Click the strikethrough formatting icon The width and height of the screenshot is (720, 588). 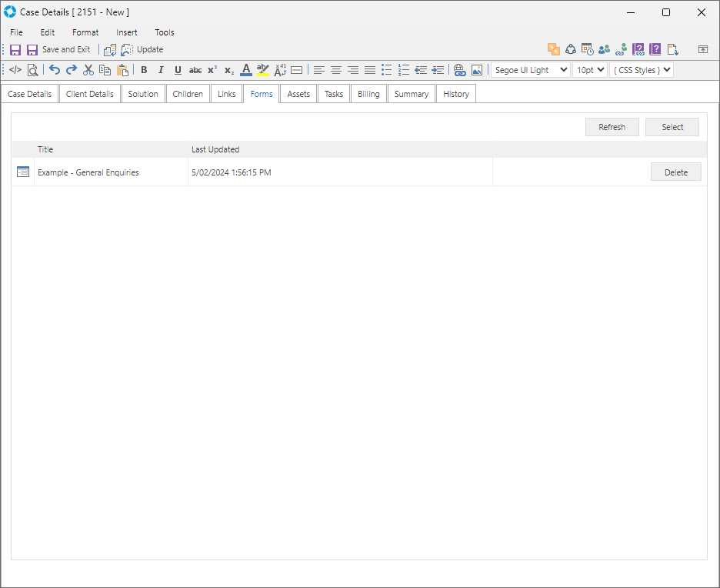[195, 70]
